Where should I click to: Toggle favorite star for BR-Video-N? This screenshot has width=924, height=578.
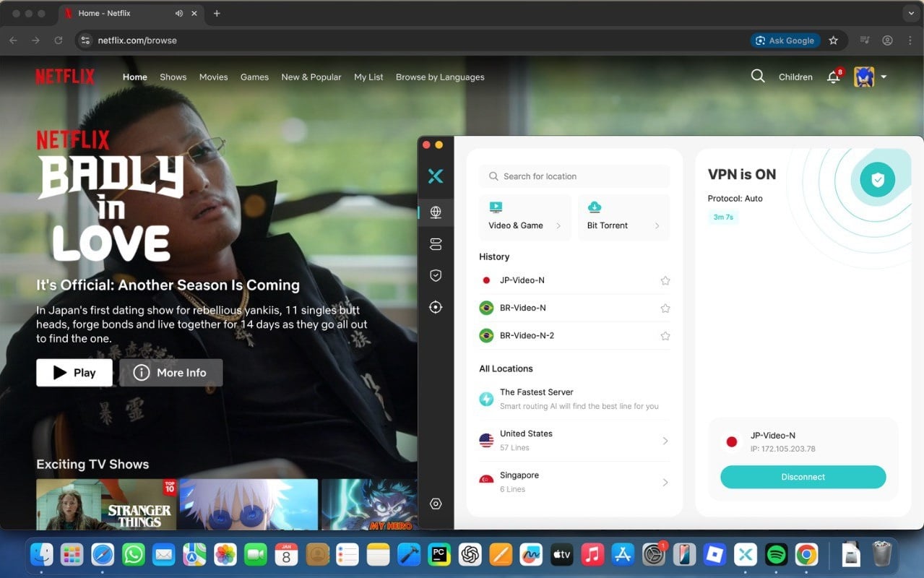coord(665,309)
